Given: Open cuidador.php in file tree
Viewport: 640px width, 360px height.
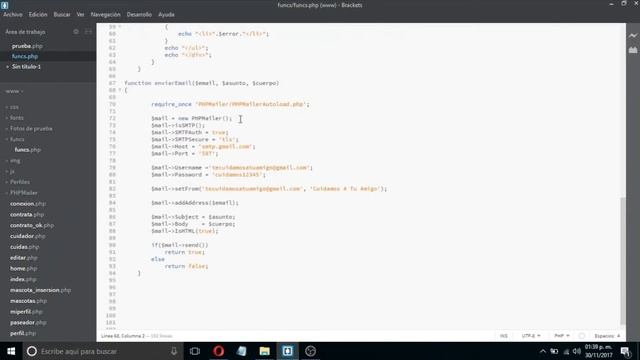Looking at the screenshot, I should (28, 236).
